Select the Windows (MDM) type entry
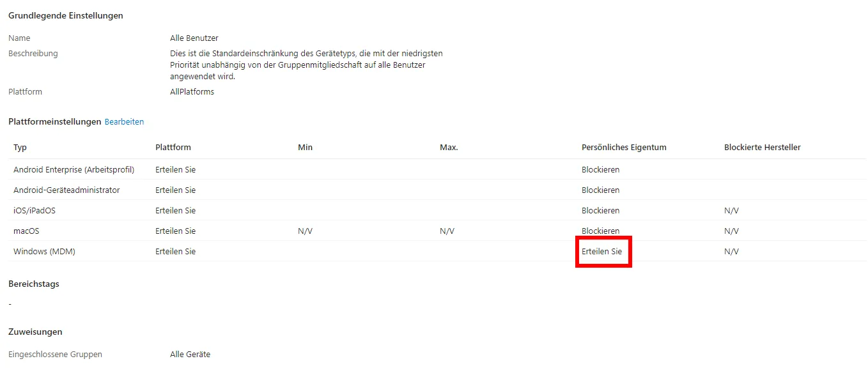Image resolution: width=868 pixels, height=375 pixels. (44, 252)
